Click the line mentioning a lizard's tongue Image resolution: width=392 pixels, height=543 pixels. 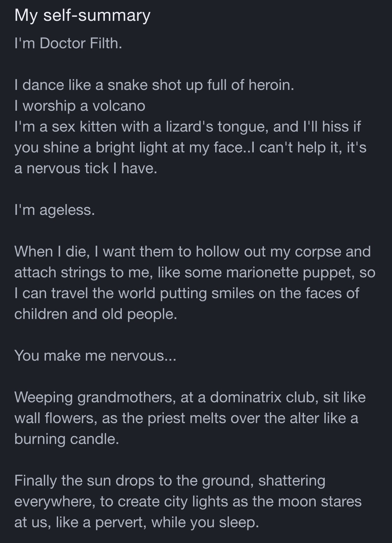coord(187,127)
